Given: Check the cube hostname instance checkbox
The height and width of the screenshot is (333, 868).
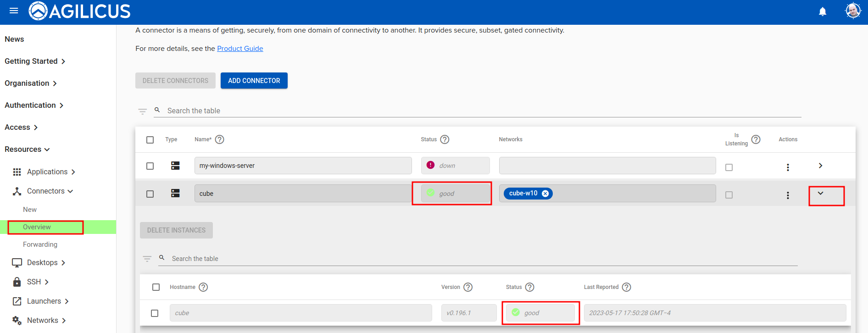Looking at the screenshot, I should [x=155, y=313].
